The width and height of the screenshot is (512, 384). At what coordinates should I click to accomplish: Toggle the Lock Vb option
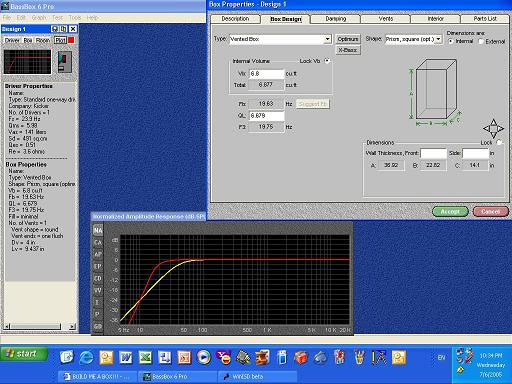[327, 61]
